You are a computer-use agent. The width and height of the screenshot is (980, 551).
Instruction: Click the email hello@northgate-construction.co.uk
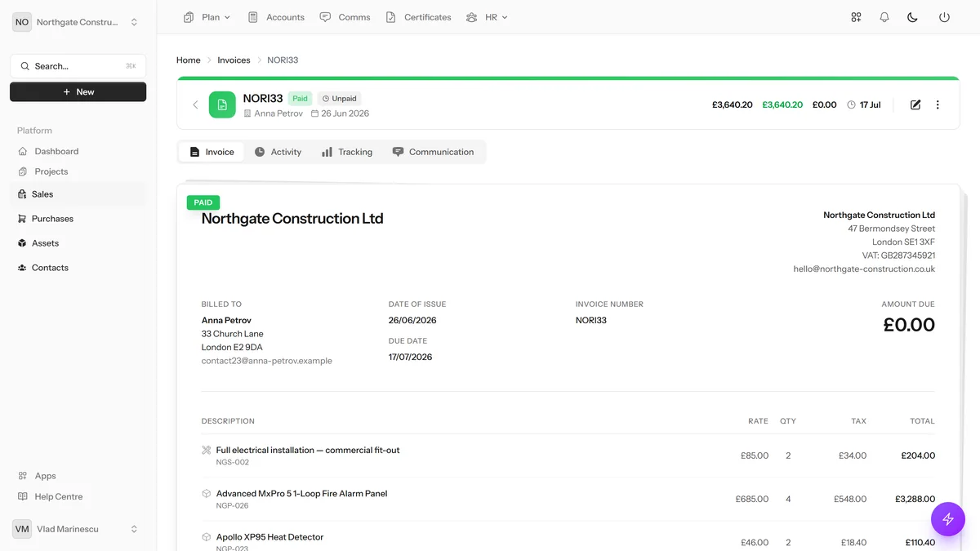coord(864,269)
